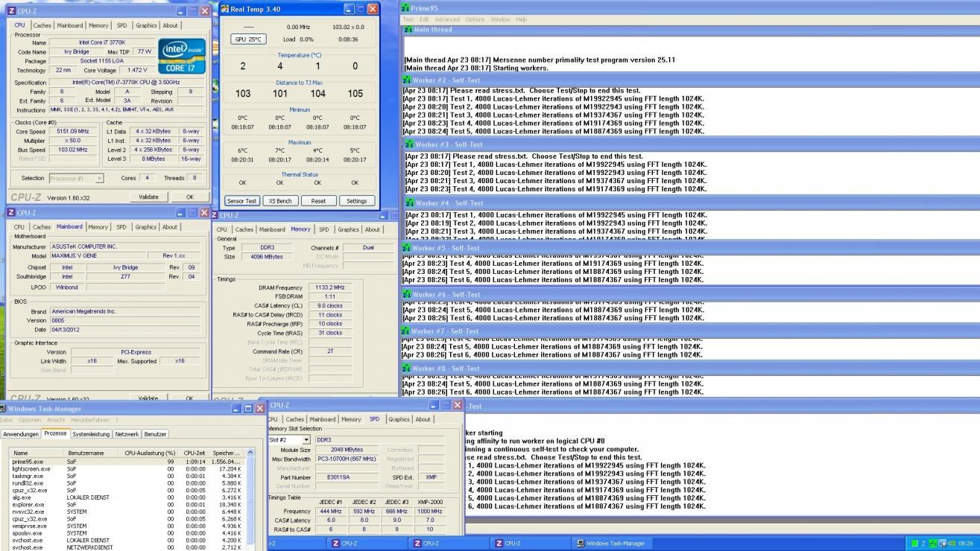Click the DRAM Frequency value 1133.2 MHz
Viewport: 980px width, 551px height.
330,287
